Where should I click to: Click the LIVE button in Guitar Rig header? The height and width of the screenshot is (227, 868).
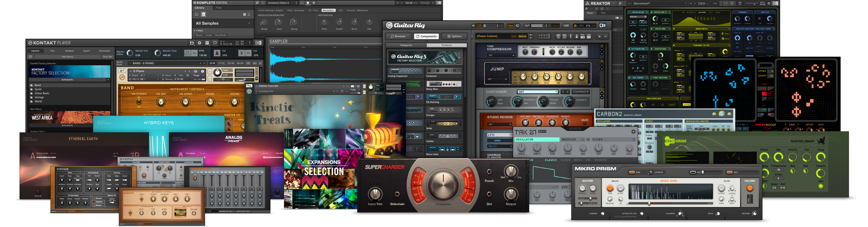[x=566, y=25]
